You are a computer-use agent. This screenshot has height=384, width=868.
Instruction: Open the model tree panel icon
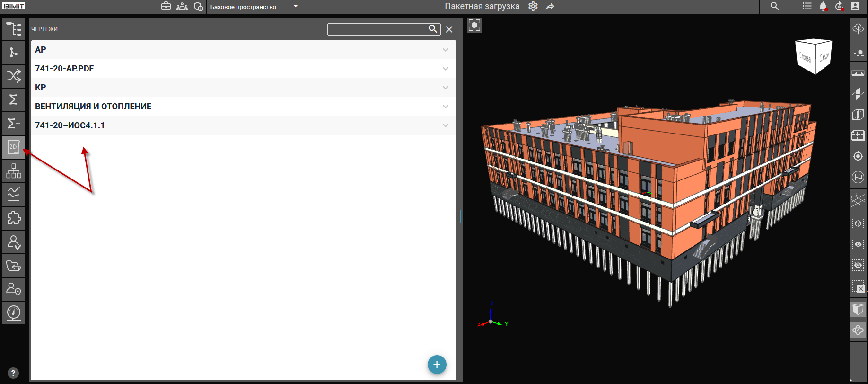point(14,29)
